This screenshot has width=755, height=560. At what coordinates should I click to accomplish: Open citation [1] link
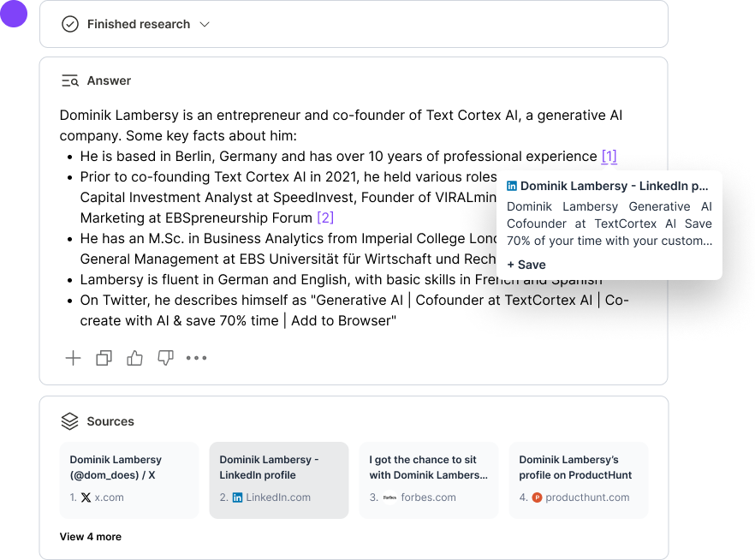pyautogui.click(x=609, y=156)
